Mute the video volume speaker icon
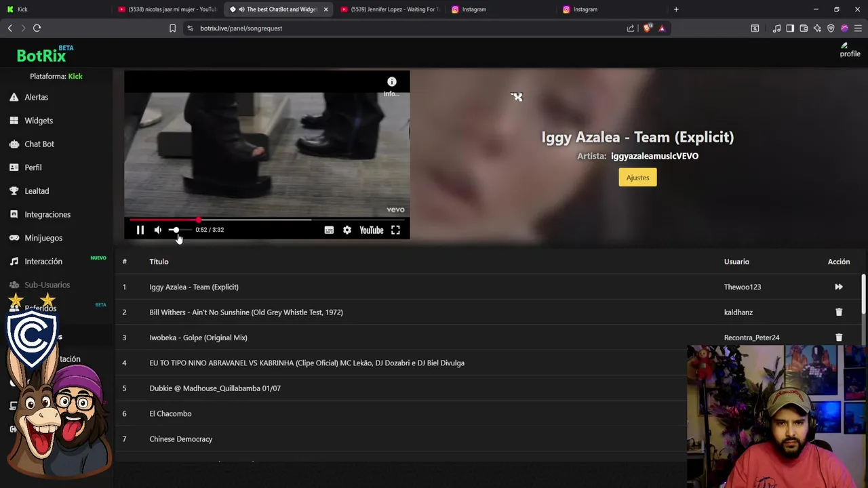This screenshot has width=868, height=488. pos(158,230)
